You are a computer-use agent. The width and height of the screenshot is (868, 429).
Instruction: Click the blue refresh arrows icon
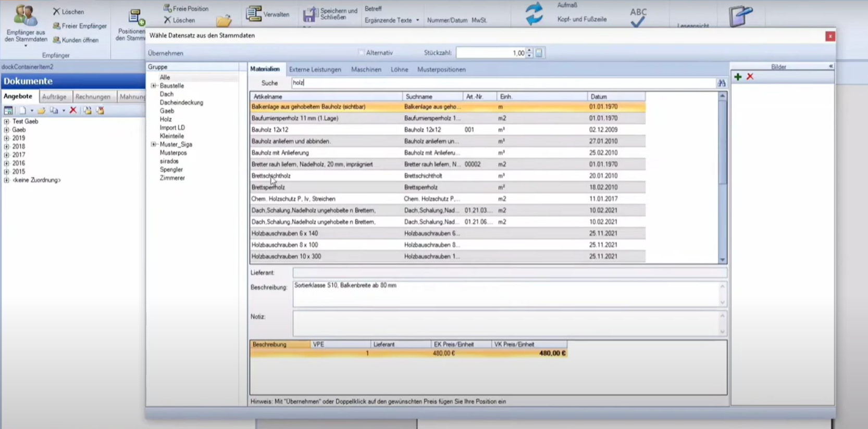[534, 14]
